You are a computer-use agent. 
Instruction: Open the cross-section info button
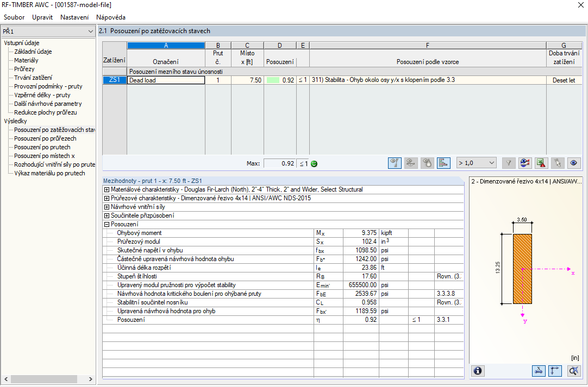(478, 371)
